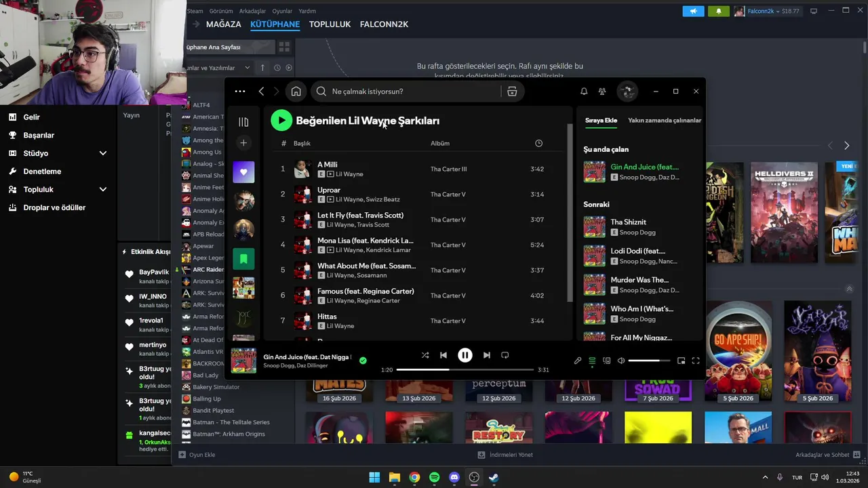Open the lyrics microphone icon

tap(578, 361)
